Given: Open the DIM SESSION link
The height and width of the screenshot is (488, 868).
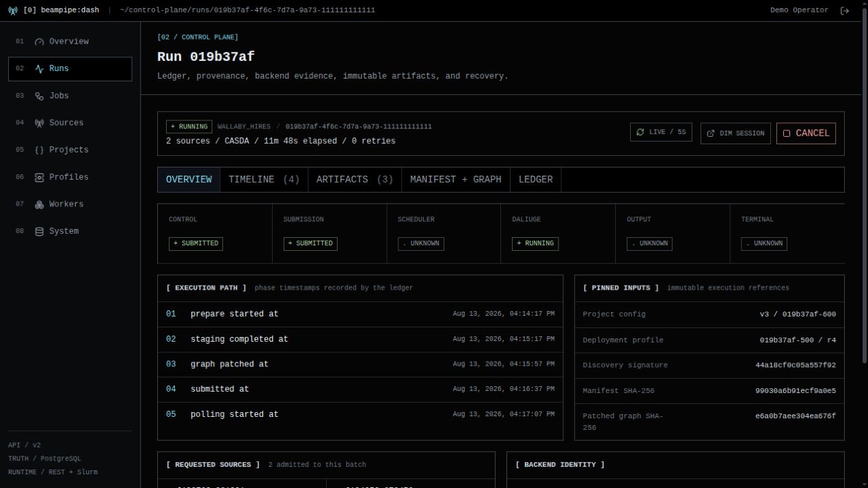Looking at the screenshot, I should pyautogui.click(x=735, y=133).
